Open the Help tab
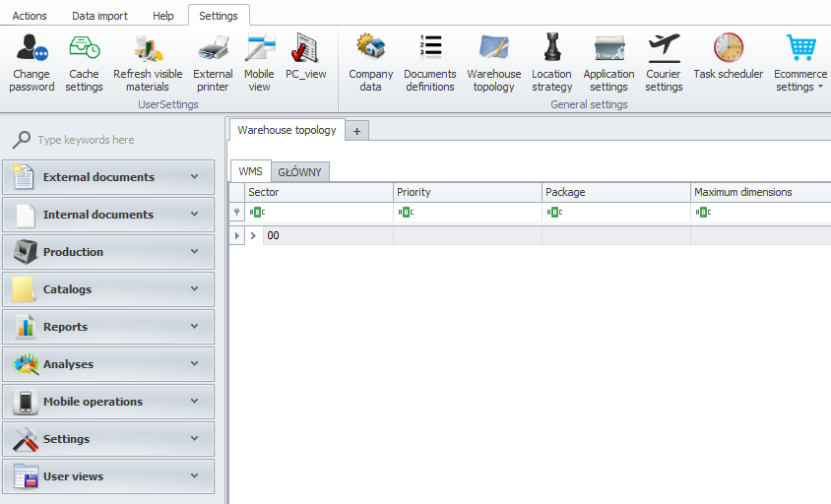 tap(163, 16)
